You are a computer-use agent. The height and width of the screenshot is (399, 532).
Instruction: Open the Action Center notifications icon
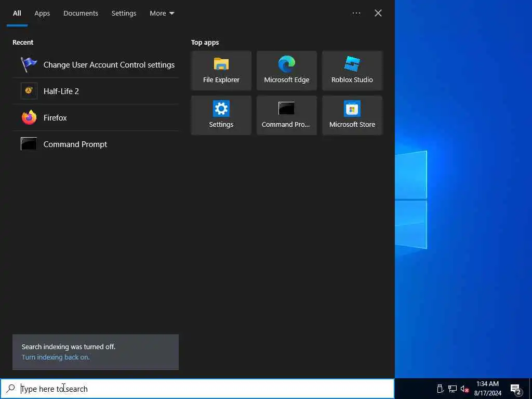[515, 389]
